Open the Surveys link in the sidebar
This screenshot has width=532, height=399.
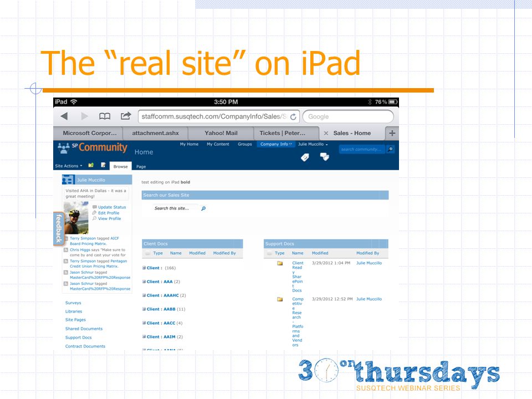[73, 303]
